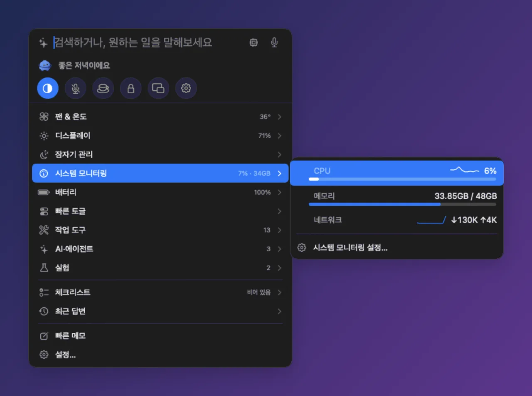Screen dimensions: 532x396
Task: Open the 작업 도구 menu item
Action: 160,230
